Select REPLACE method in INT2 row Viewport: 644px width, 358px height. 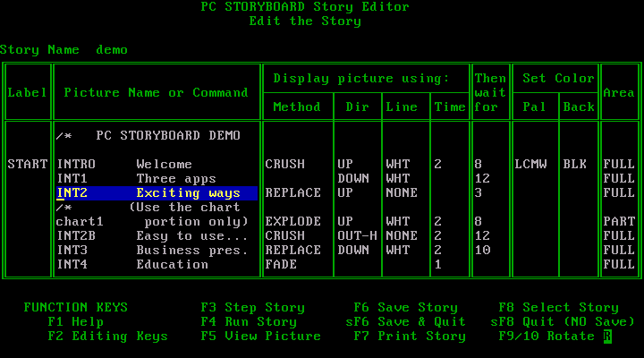[292, 193]
